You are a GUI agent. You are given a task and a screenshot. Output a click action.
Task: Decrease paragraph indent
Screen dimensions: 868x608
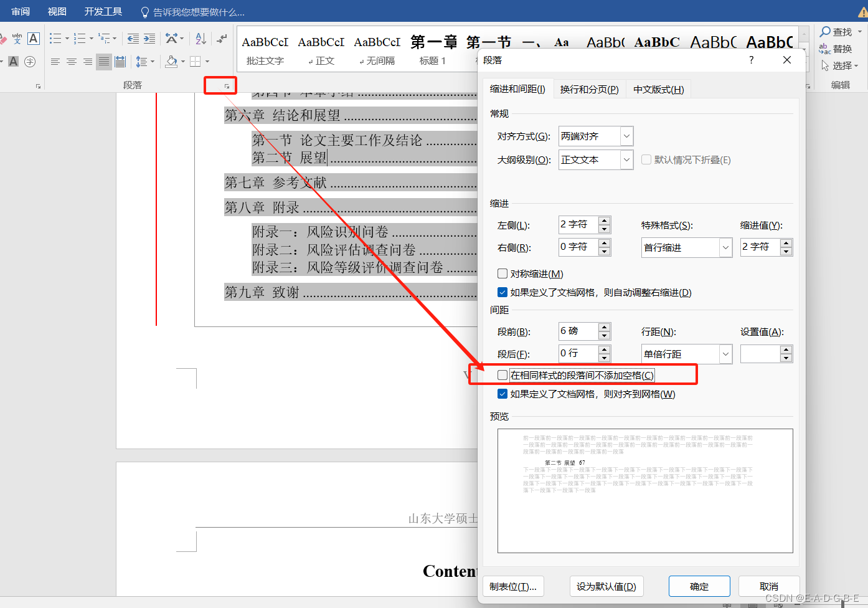click(x=133, y=39)
